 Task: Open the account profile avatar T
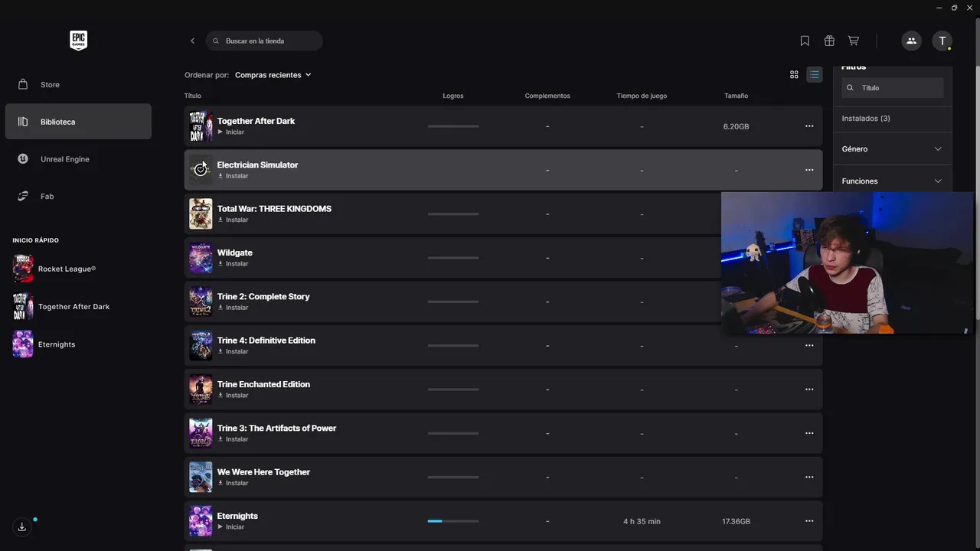(942, 41)
